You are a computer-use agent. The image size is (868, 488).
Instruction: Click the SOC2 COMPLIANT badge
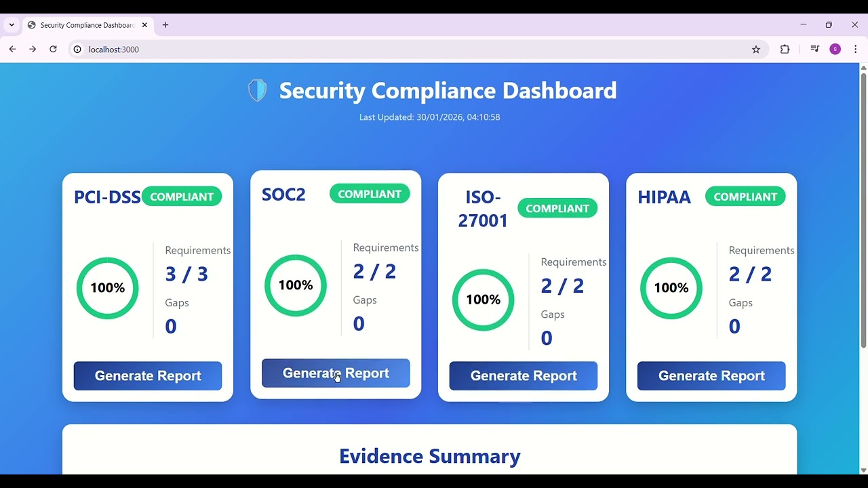pyautogui.click(x=370, y=194)
